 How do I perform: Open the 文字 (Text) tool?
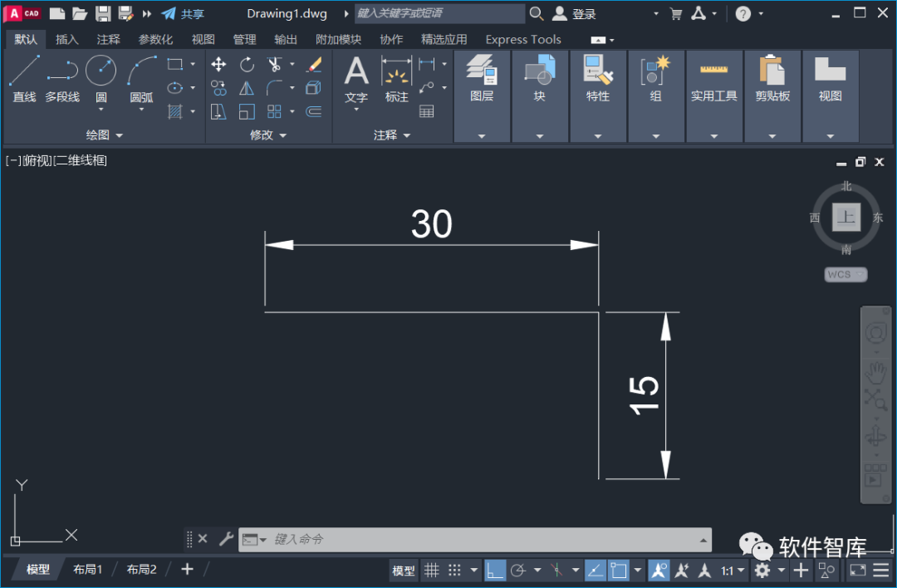355,75
